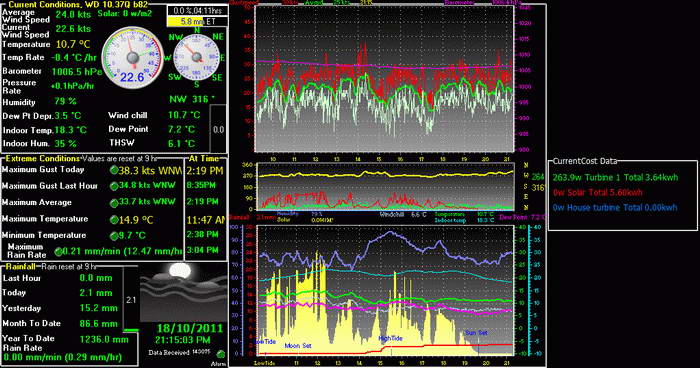Select the 0w House turbine row in CurrentCost Data

click(x=615, y=208)
